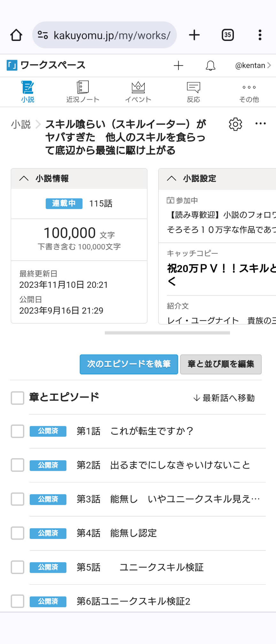The image size is (276, 644).
Task: Click 次のエピソードを執筆 button
Action: pyautogui.click(x=129, y=364)
